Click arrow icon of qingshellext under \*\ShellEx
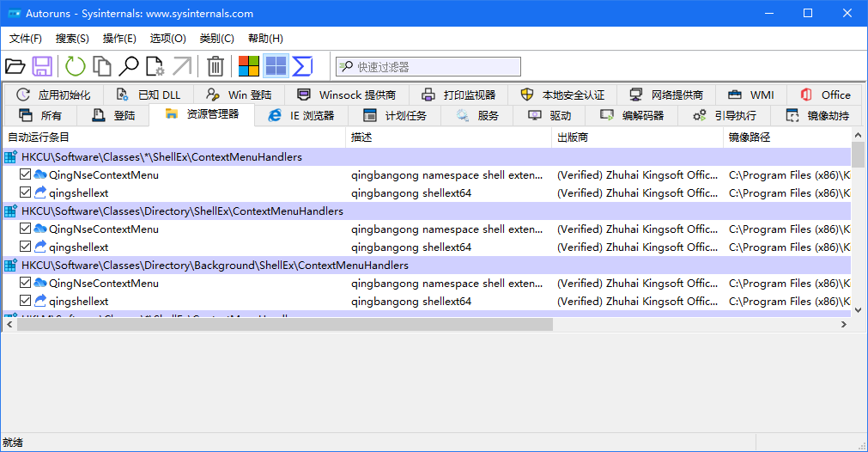This screenshot has height=452, width=868. pyautogui.click(x=39, y=192)
